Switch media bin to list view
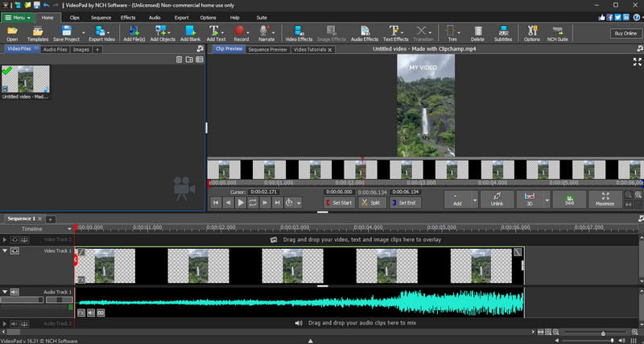Screen dimensions: 644x344 (200, 60)
